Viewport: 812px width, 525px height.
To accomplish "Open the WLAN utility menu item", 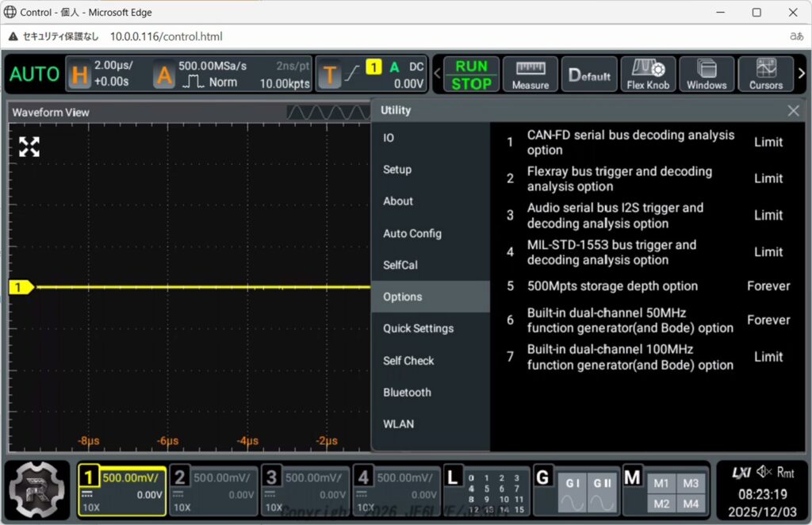I will (399, 423).
